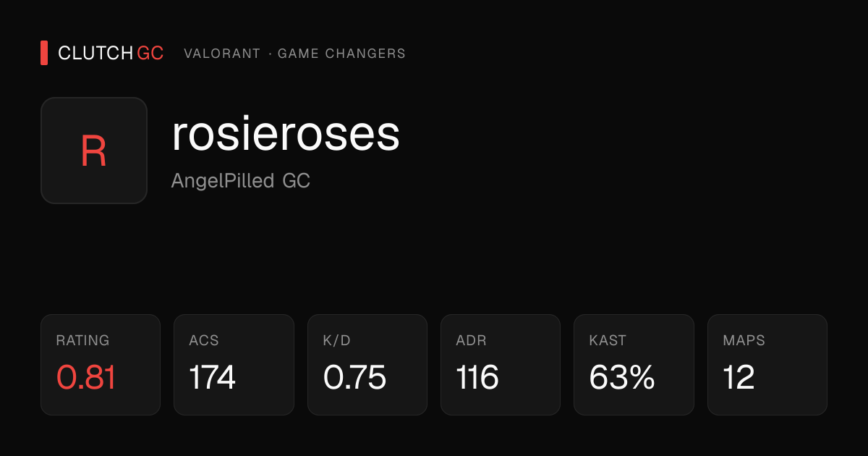Select the ACS stat card

pos(234,365)
